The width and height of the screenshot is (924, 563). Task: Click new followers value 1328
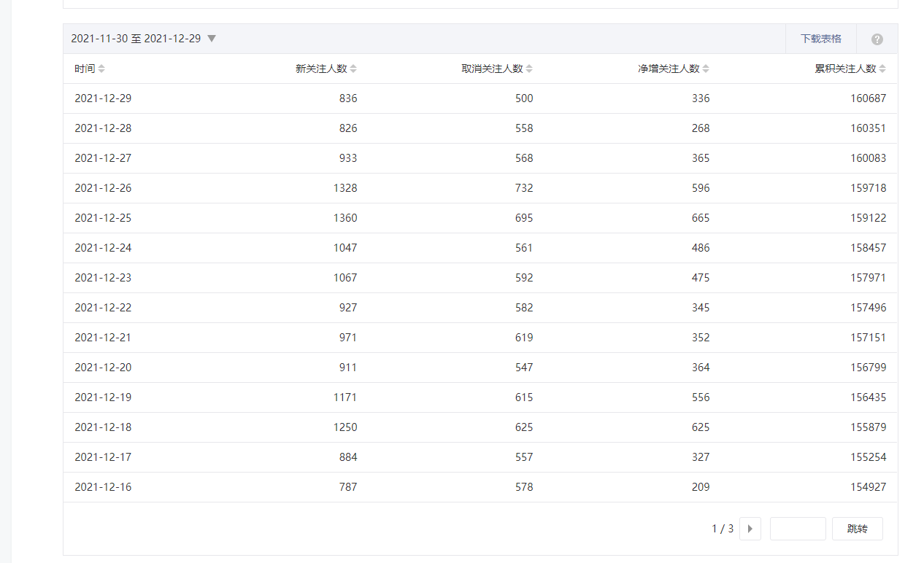click(x=345, y=188)
